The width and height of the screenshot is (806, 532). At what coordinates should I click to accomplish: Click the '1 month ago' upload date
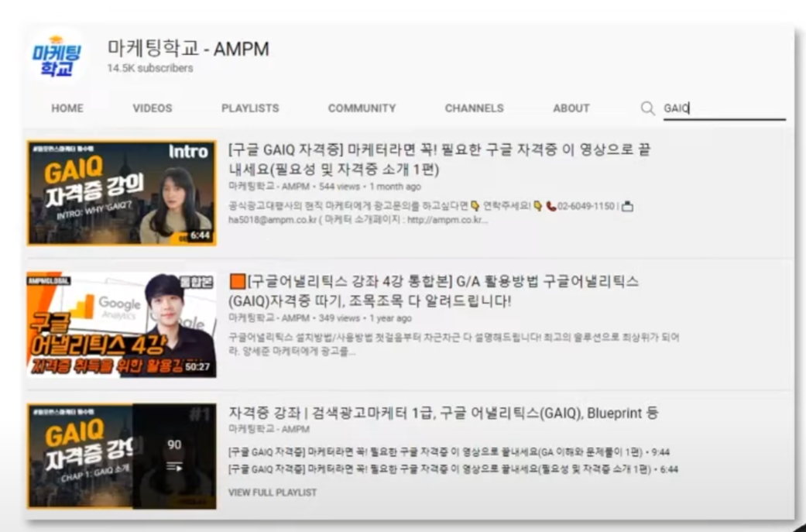[396, 187]
